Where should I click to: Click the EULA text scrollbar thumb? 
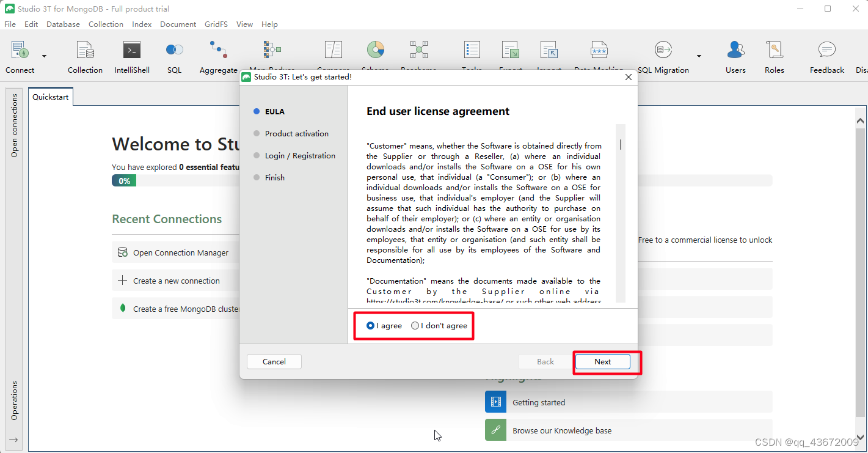[x=621, y=144]
